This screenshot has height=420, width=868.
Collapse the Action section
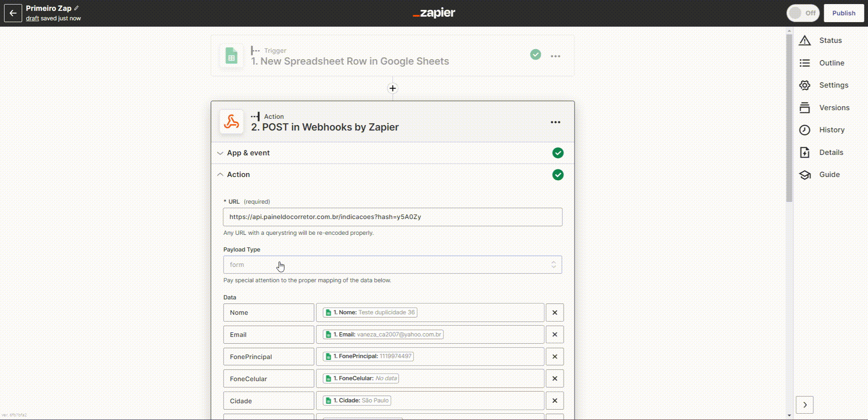(392, 175)
